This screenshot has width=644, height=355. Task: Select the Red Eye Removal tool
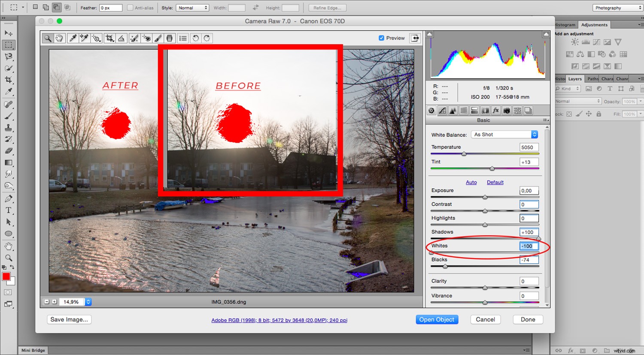point(146,38)
